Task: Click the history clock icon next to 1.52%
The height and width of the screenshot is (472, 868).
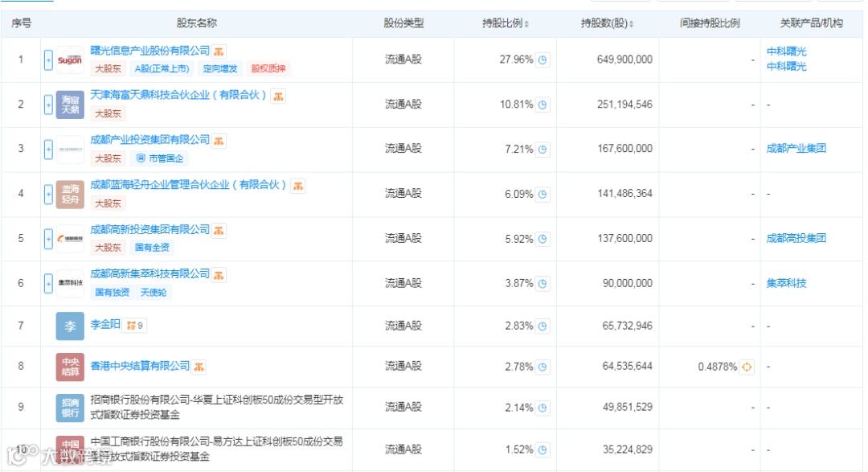Action: pos(543,449)
